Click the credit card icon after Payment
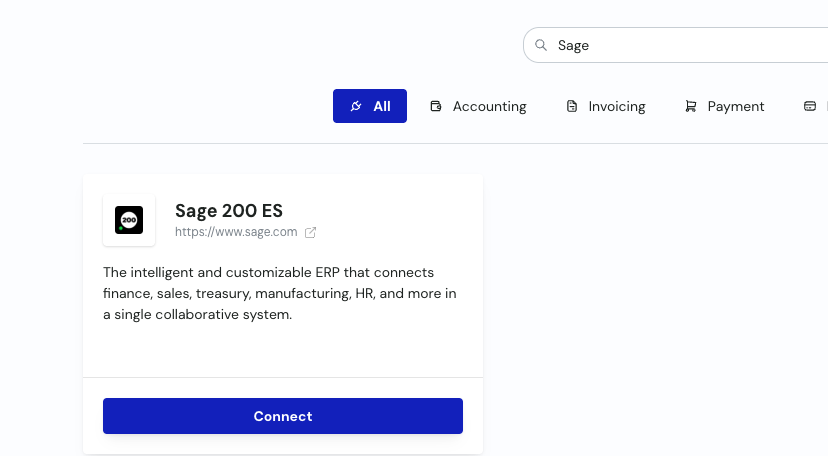The image size is (828, 456). click(810, 106)
